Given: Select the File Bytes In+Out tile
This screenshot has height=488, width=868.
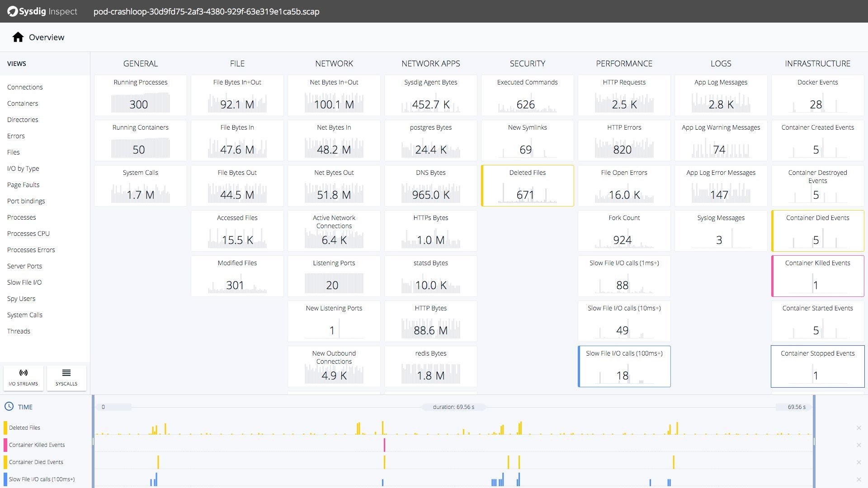Looking at the screenshot, I should click(237, 95).
